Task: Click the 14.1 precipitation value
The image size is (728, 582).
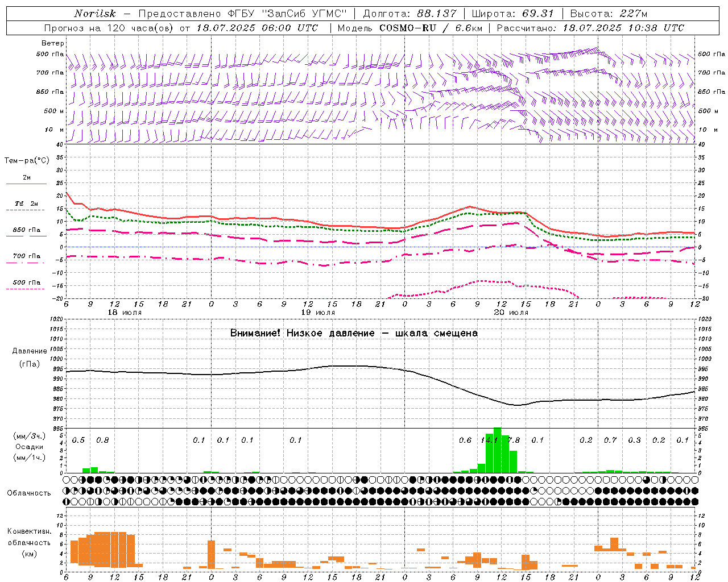Action: click(x=489, y=440)
